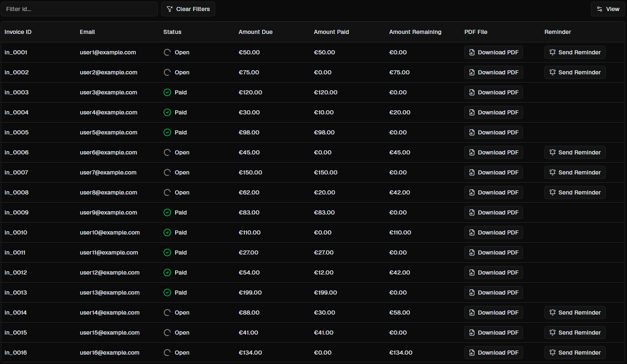Click the Status column header
This screenshot has width=627, height=364.
172,32
